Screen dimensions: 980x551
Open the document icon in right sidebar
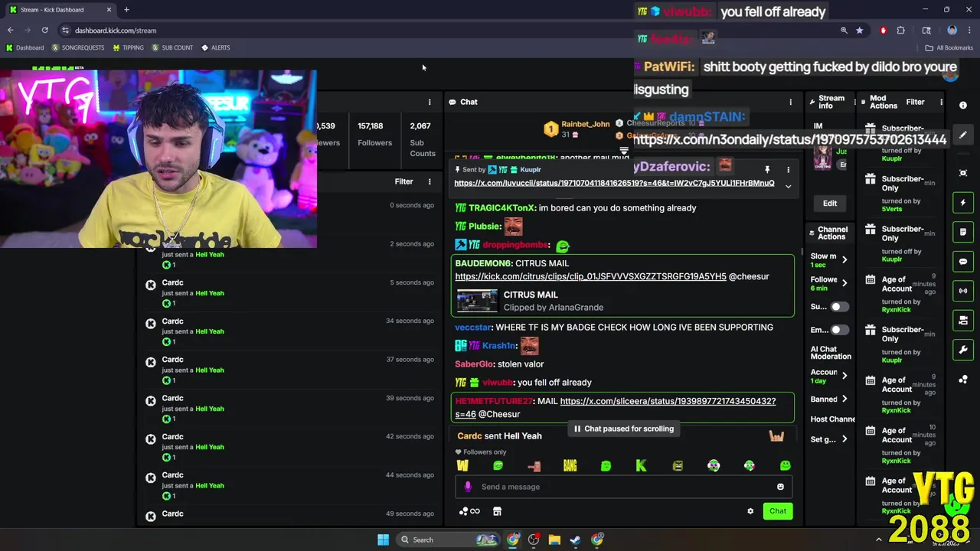pyautogui.click(x=963, y=232)
